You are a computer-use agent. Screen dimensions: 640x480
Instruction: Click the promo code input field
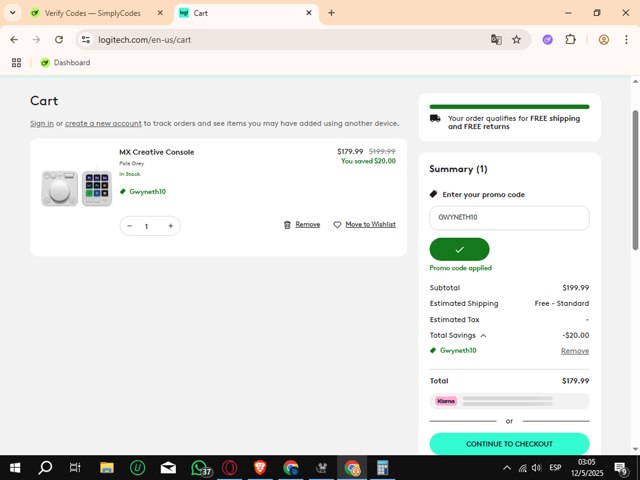[509, 218]
